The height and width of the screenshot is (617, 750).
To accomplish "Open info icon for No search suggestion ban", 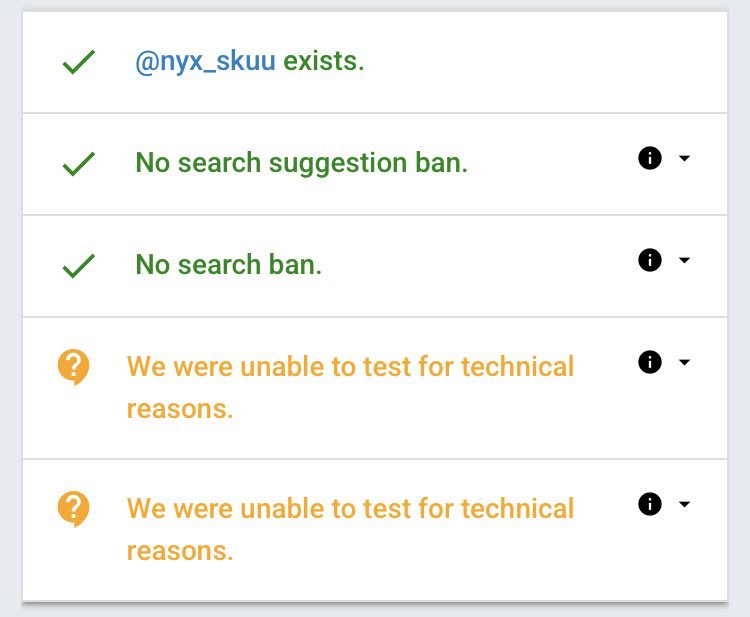I will pos(650,158).
